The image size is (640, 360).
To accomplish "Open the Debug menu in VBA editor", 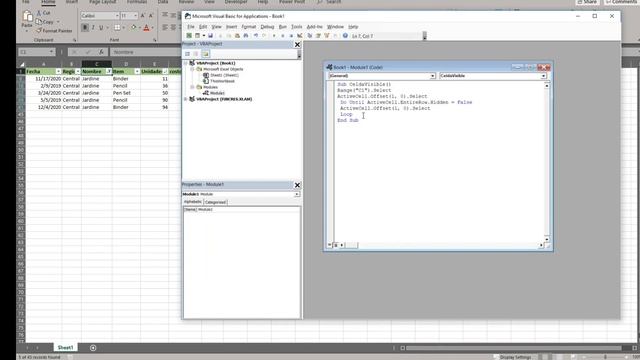I will click(x=267, y=27).
